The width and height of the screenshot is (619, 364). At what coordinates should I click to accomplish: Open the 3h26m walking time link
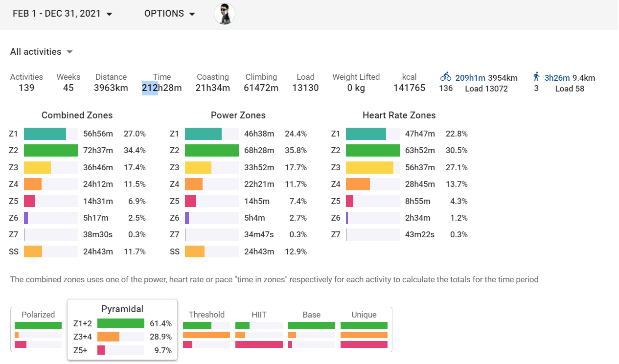[x=557, y=78]
